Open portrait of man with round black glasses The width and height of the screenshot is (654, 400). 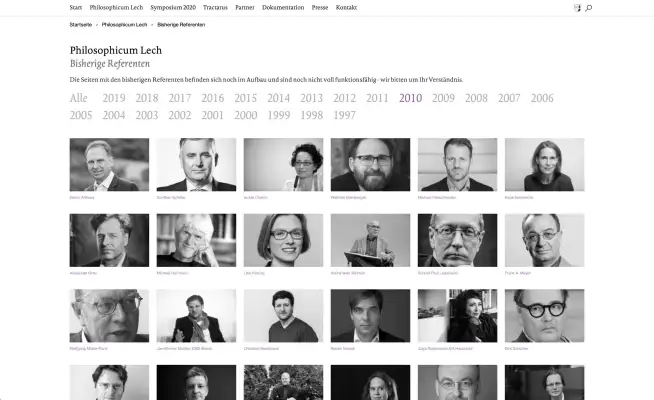[544, 316]
